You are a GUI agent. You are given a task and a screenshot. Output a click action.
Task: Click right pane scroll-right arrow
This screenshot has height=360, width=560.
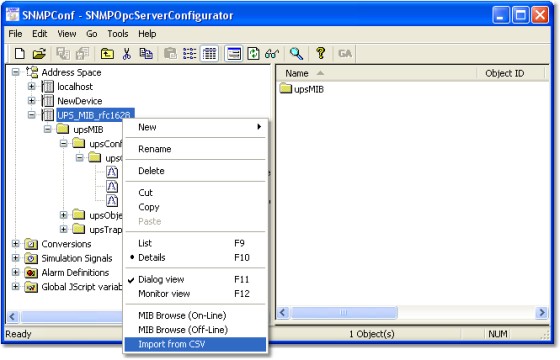(x=542, y=312)
